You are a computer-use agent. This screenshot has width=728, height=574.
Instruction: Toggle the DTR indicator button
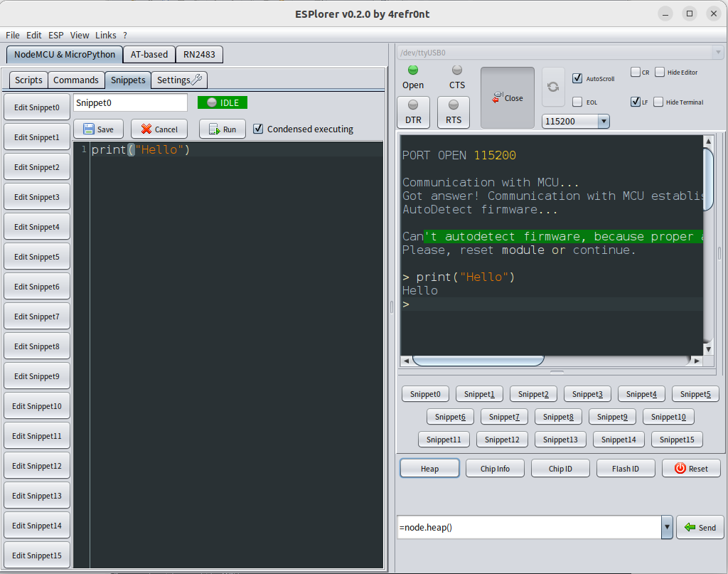(x=413, y=112)
